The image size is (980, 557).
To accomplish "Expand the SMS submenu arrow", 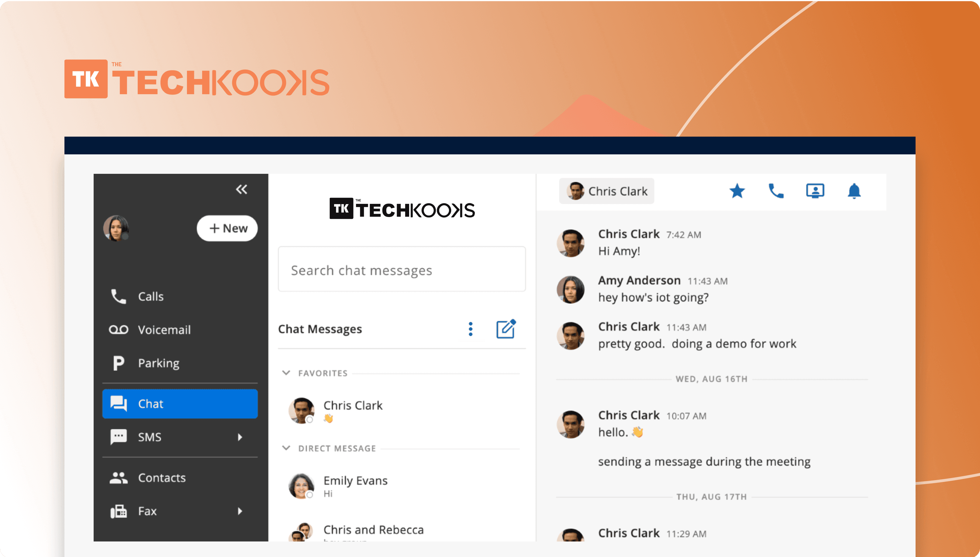I will 240,437.
